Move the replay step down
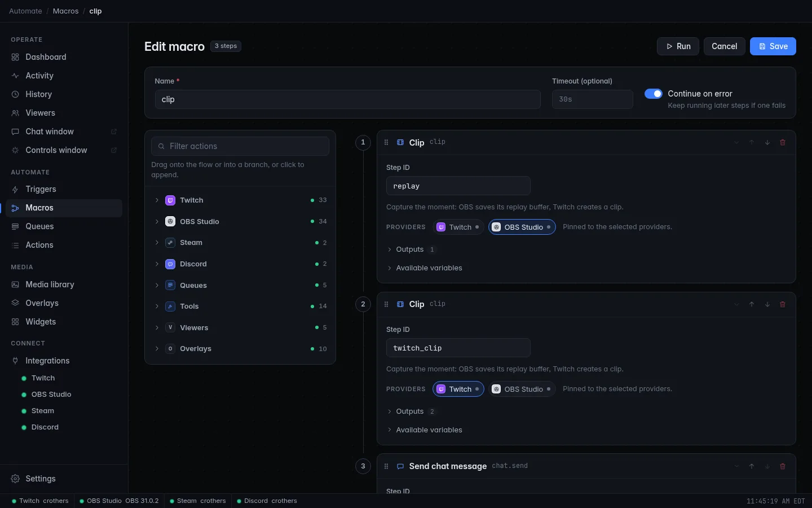Viewport: 812px width, 508px height. click(x=767, y=142)
